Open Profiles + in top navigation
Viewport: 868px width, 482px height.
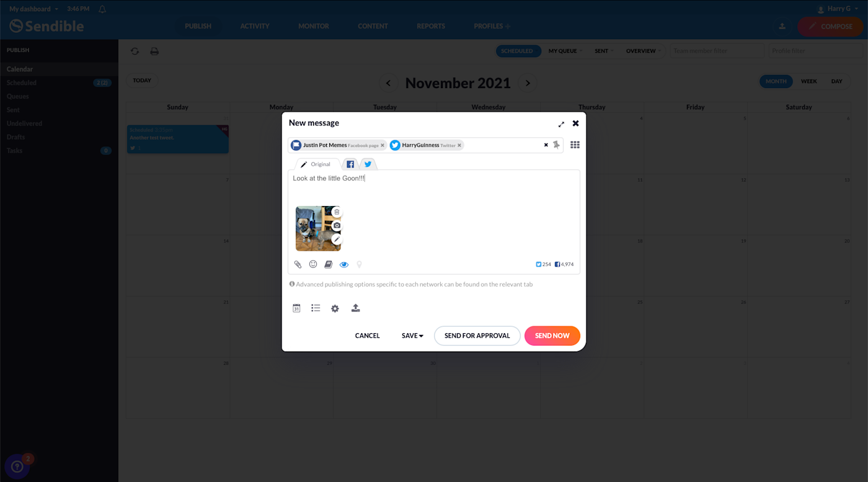coord(492,26)
